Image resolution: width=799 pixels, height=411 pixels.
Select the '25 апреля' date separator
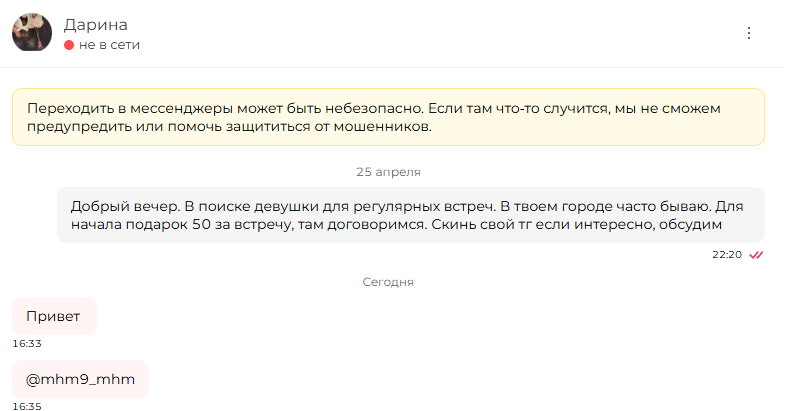tap(388, 172)
